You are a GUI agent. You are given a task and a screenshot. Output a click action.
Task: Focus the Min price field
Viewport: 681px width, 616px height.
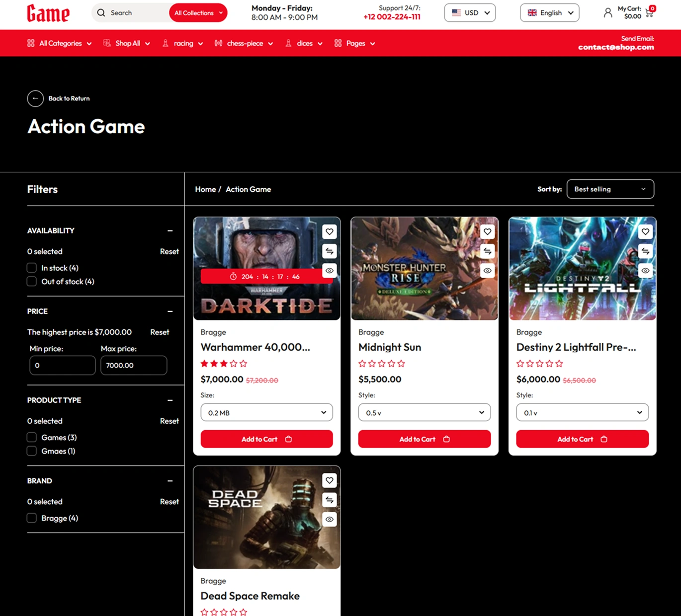[63, 366]
